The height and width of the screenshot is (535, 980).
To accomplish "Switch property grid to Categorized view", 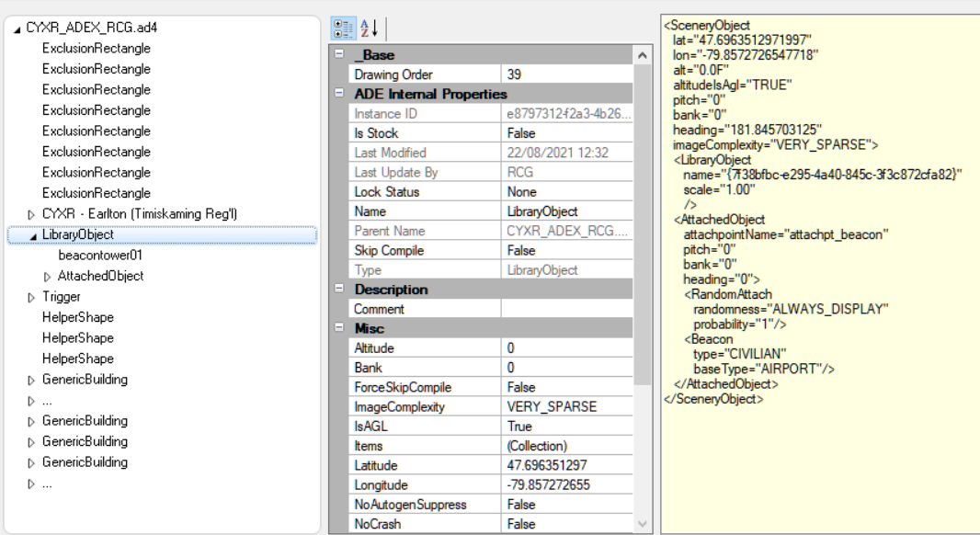I will coord(343,28).
